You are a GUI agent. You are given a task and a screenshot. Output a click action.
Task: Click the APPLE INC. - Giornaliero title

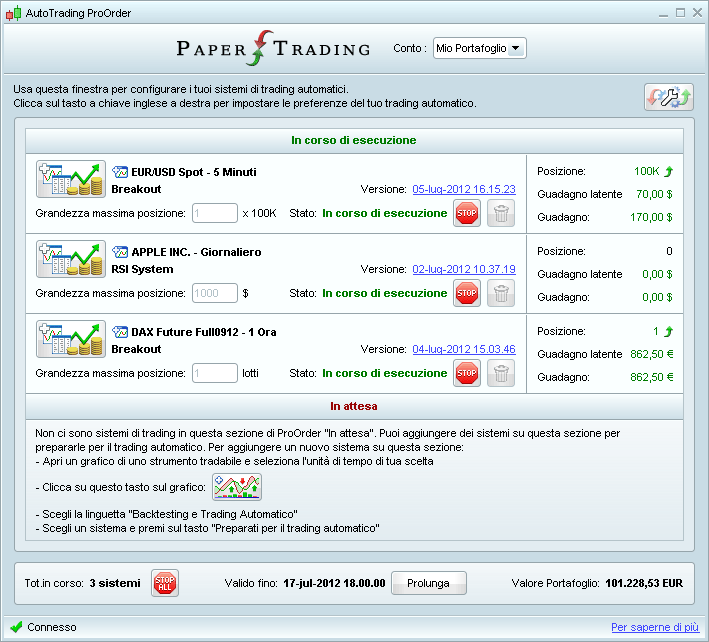pos(196,252)
